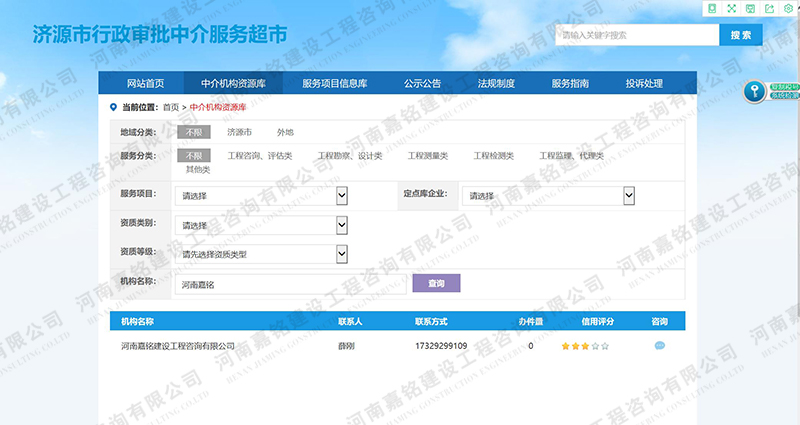Click the blue 搜索 button
This screenshot has width=800, height=425.
coord(741,35)
